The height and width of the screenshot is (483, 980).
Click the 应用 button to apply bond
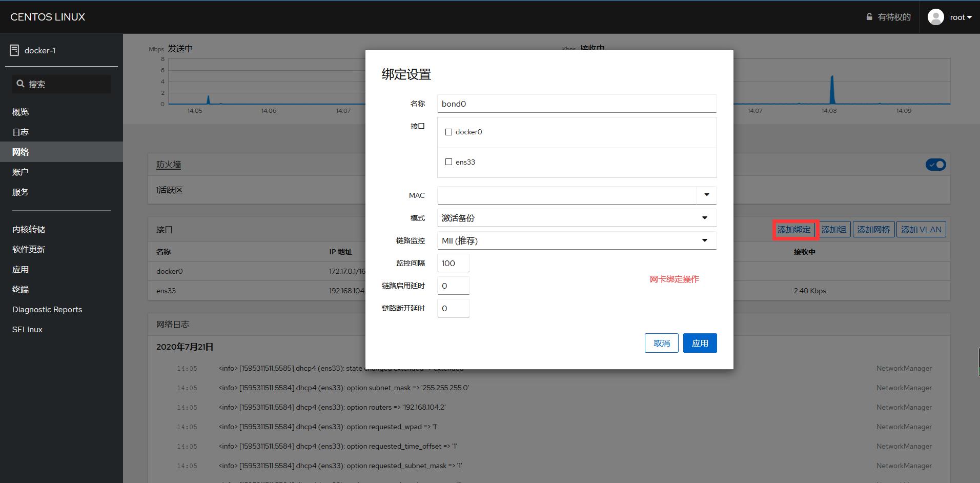tap(700, 343)
